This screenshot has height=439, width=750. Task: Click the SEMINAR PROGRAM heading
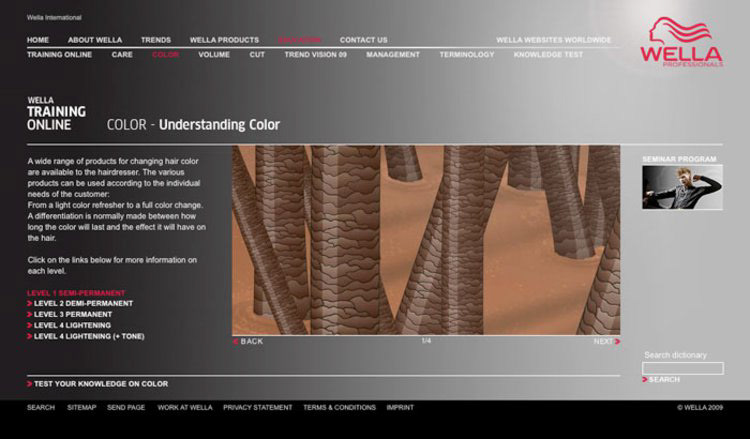coord(679,159)
